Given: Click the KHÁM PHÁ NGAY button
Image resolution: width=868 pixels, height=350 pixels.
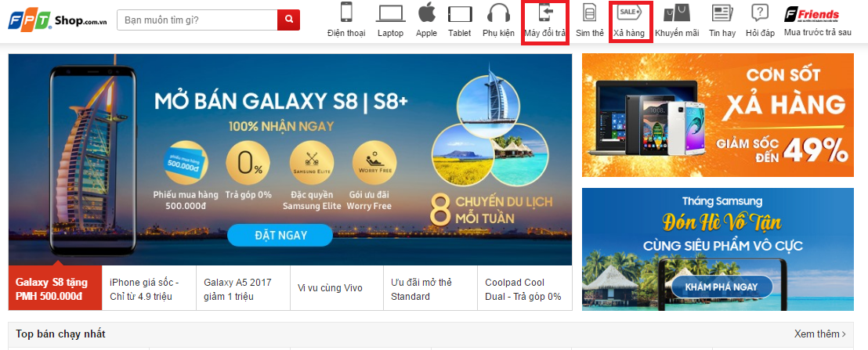Looking at the screenshot, I should point(722,287).
